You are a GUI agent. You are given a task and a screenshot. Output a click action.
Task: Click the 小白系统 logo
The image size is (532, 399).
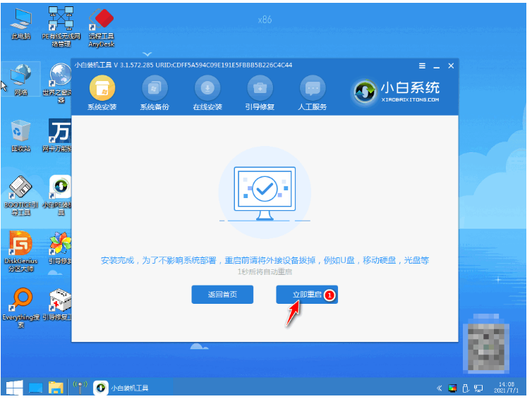[x=397, y=91]
